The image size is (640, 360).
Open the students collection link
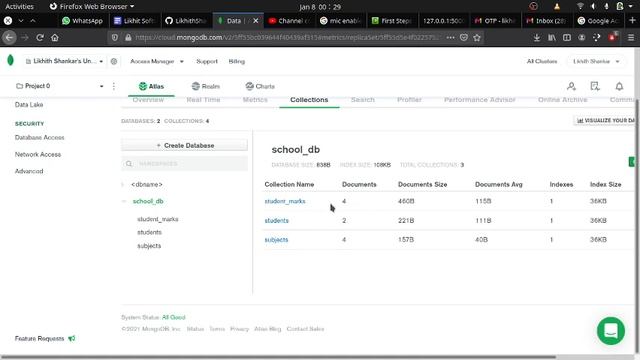[x=276, y=220]
